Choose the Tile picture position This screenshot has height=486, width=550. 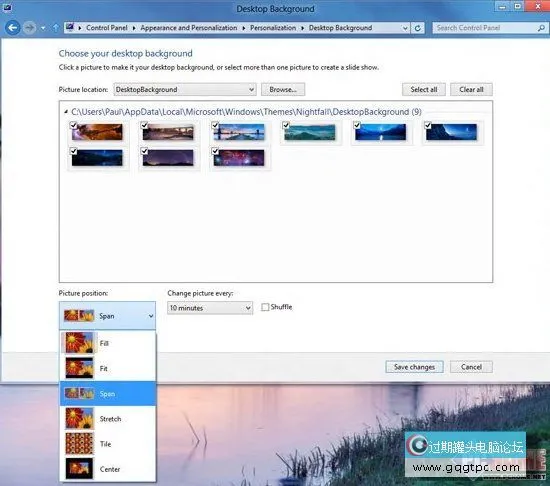[x=108, y=444]
